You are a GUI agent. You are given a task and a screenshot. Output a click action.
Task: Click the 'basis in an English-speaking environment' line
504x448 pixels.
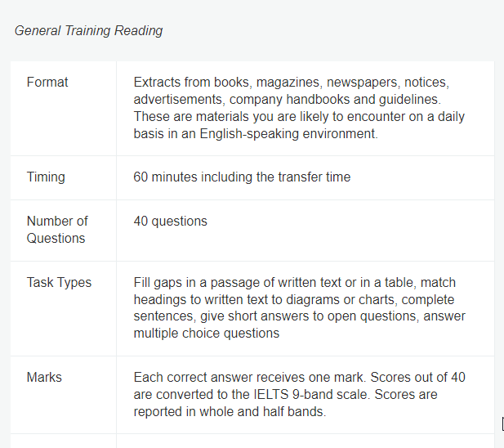256,134
